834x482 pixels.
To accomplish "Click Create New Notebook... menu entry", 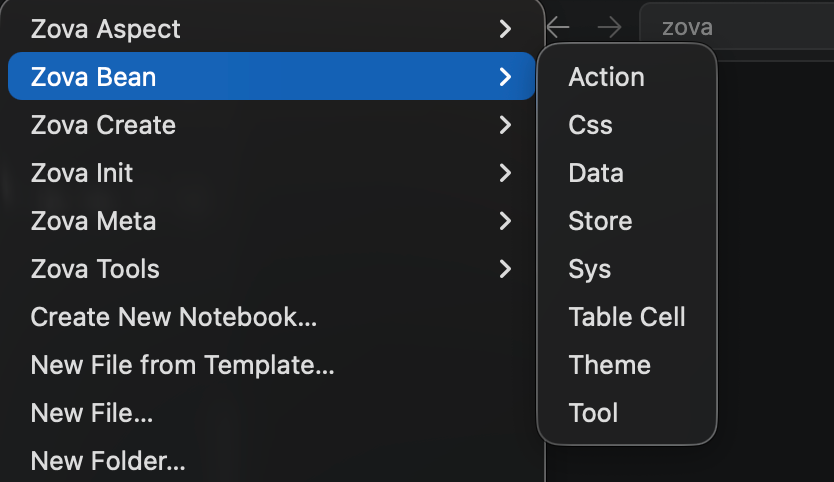I will [174, 317].
